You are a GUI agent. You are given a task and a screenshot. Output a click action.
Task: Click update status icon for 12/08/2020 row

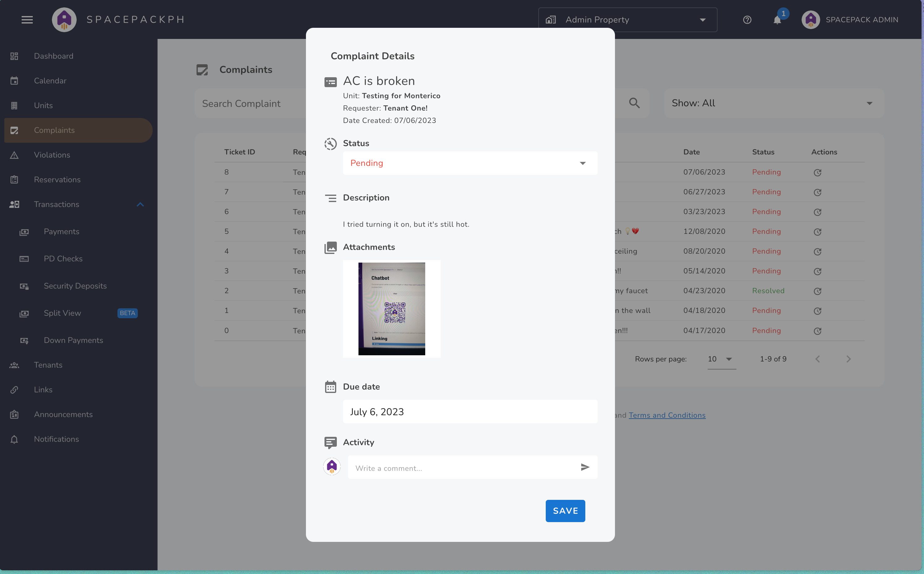[x=817, y=232]
